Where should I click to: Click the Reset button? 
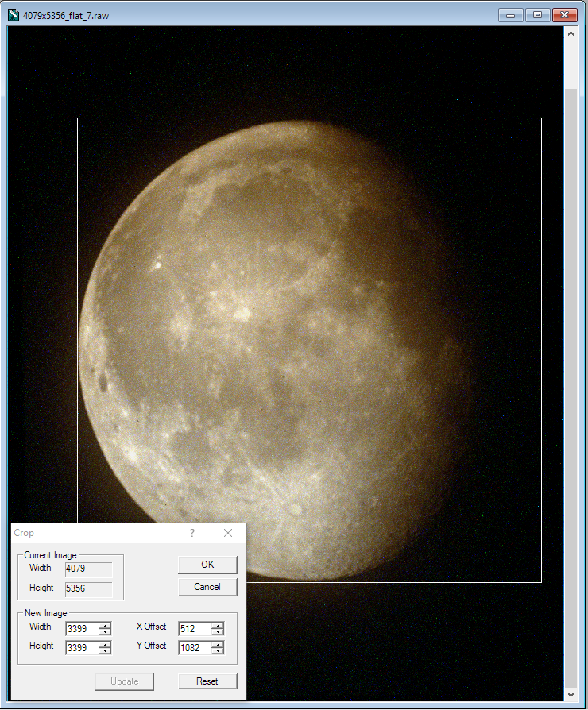[x=207, y=681]
